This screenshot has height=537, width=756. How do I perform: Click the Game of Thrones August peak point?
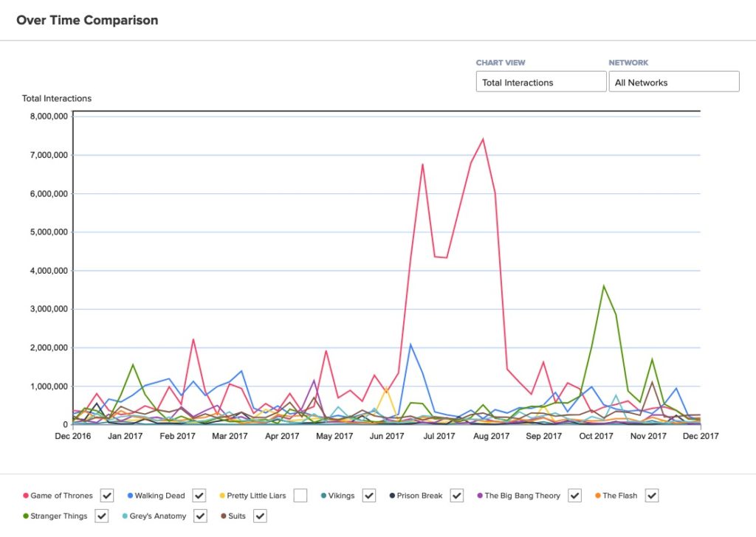[482, 139]
